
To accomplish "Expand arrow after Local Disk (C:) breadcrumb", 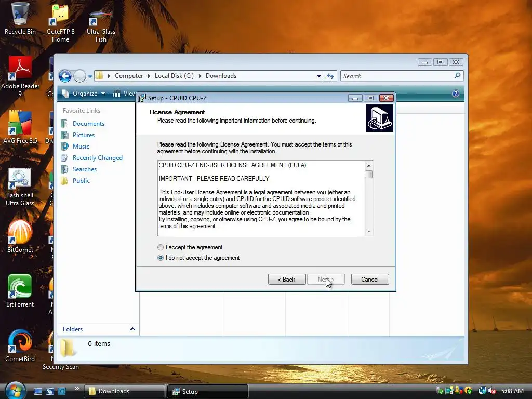I will (x=200, y=76).
